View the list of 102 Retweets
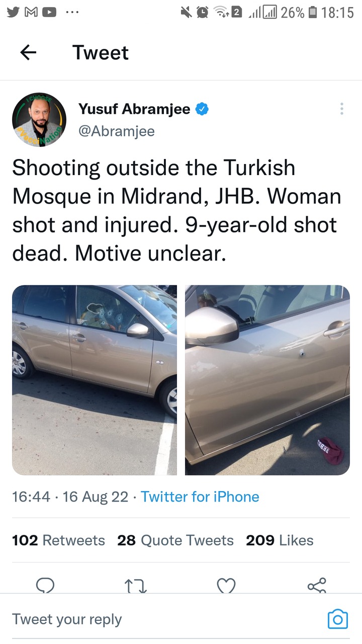This screenshot has width=362, height=644. pos(58,540)
